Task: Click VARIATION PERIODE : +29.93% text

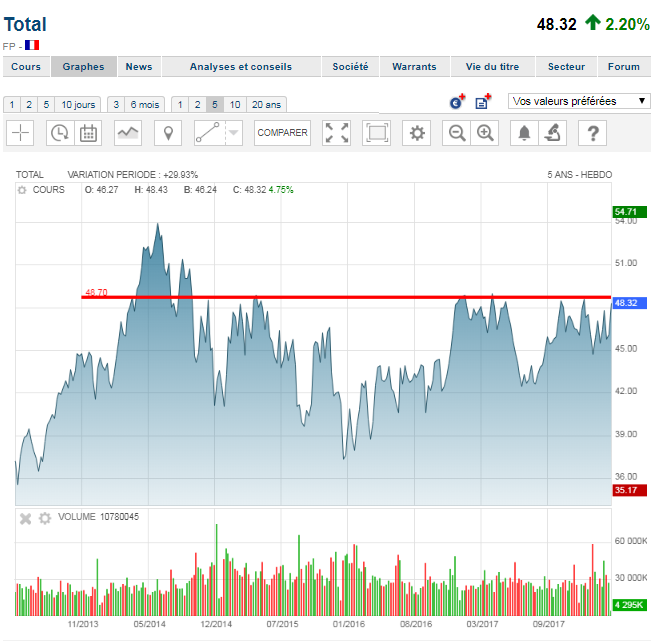Action: pos(133,175)
